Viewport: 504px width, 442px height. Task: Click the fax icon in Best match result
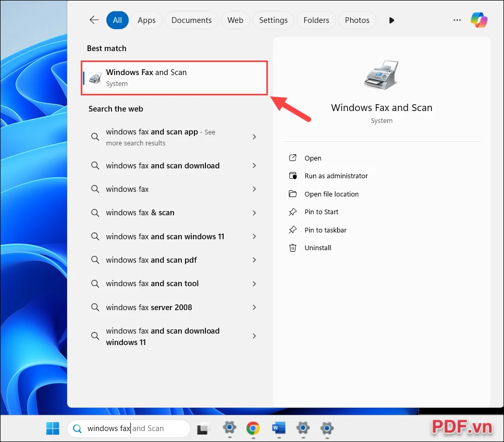[95, 78]
